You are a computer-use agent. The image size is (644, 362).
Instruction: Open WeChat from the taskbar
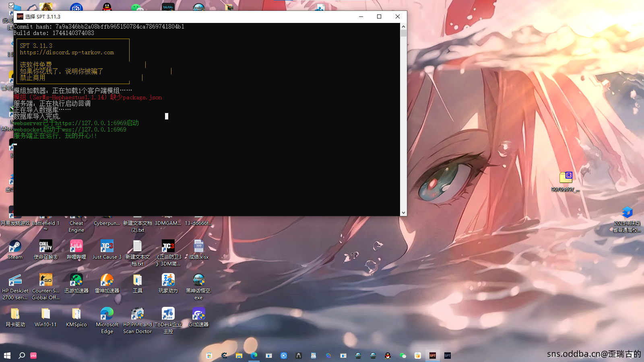(x=402, y=356)
